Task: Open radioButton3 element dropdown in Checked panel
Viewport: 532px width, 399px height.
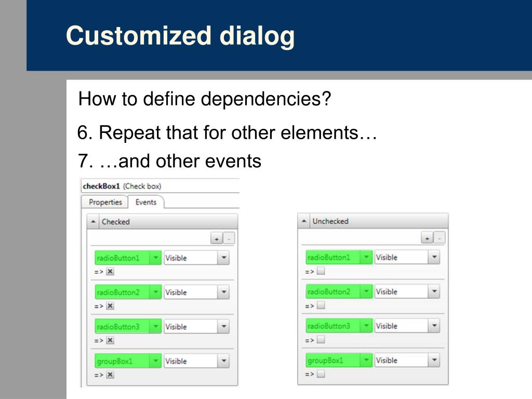Action: (x=155, y=327)
